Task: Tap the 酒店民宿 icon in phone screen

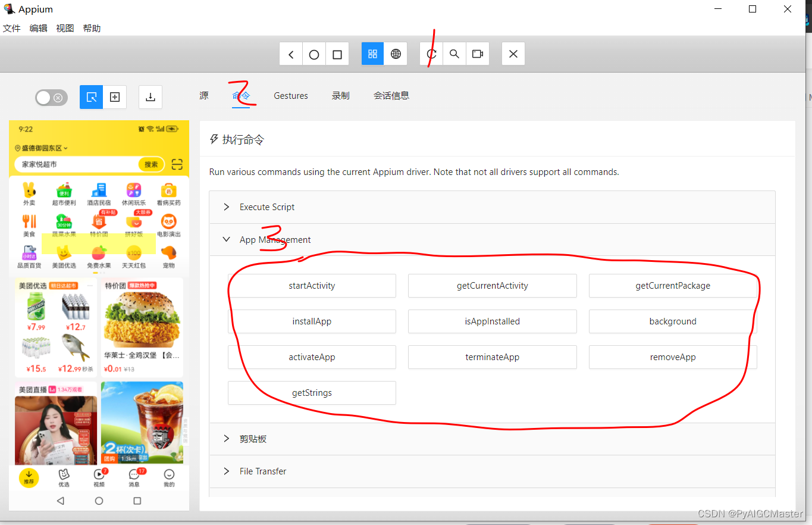Action: (x=99, y=194)
